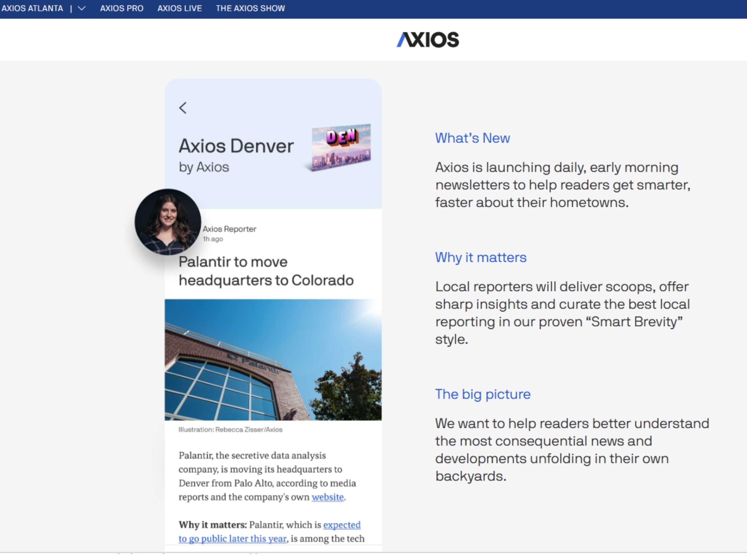
Task: Click the 'Axios Denver' newsletter title
Action: tap(236, 146)
